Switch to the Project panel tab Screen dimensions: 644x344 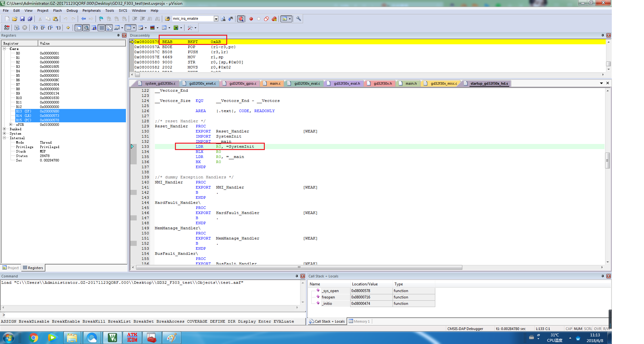(11, 268)
